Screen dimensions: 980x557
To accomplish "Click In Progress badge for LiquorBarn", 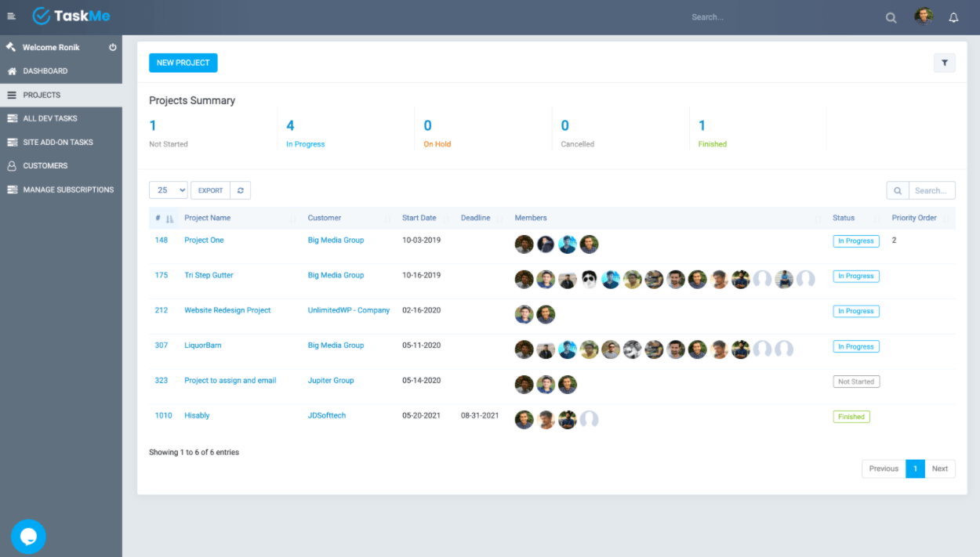I will (856, 346).
